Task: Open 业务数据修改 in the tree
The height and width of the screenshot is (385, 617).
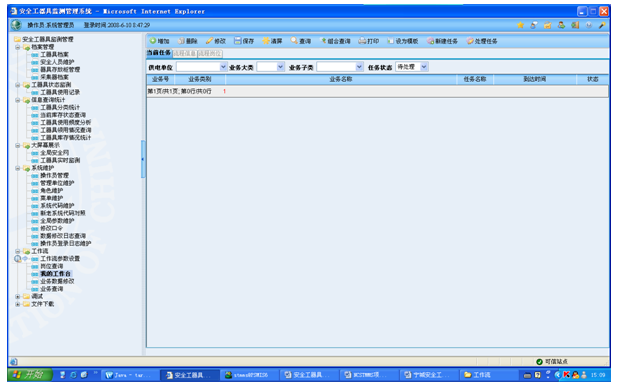Action: point(57,281)
